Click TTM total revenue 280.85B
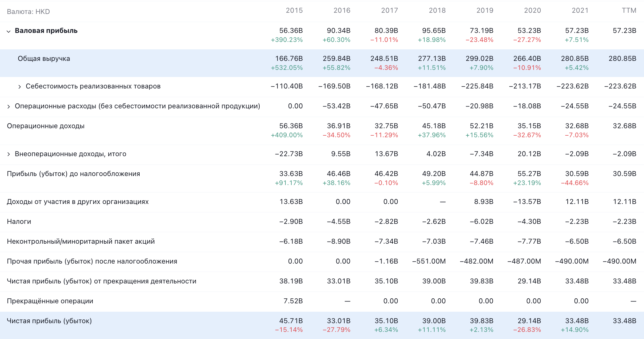 [622, 59]
